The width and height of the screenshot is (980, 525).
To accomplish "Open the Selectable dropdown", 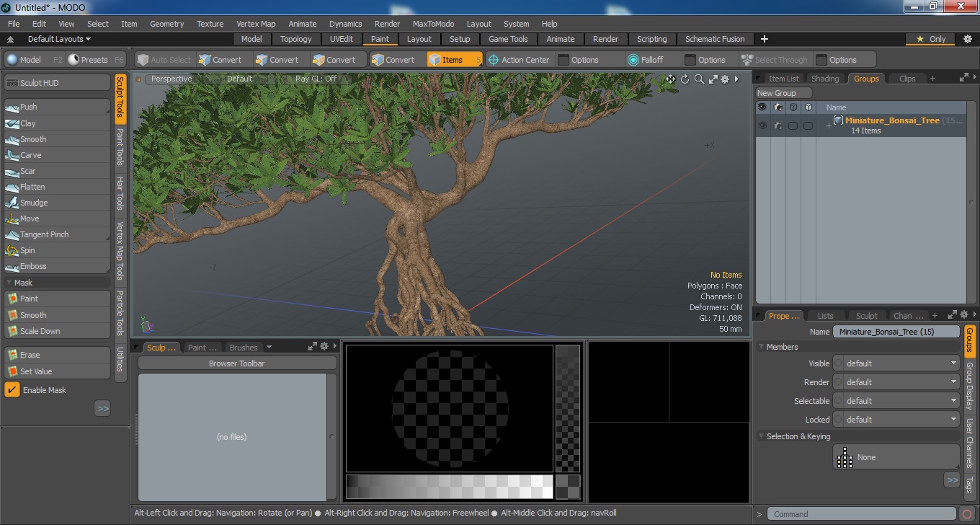I will (896, 401).
